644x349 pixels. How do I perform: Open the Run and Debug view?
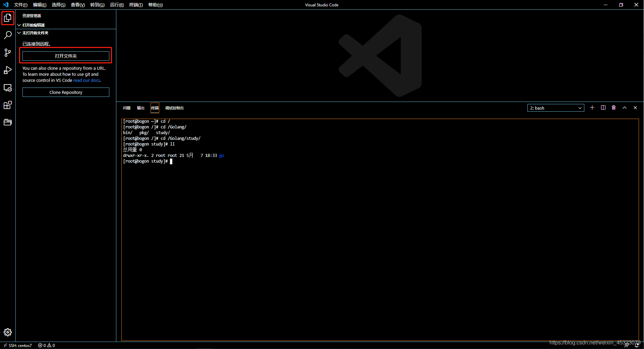click(x=8, y=70)
